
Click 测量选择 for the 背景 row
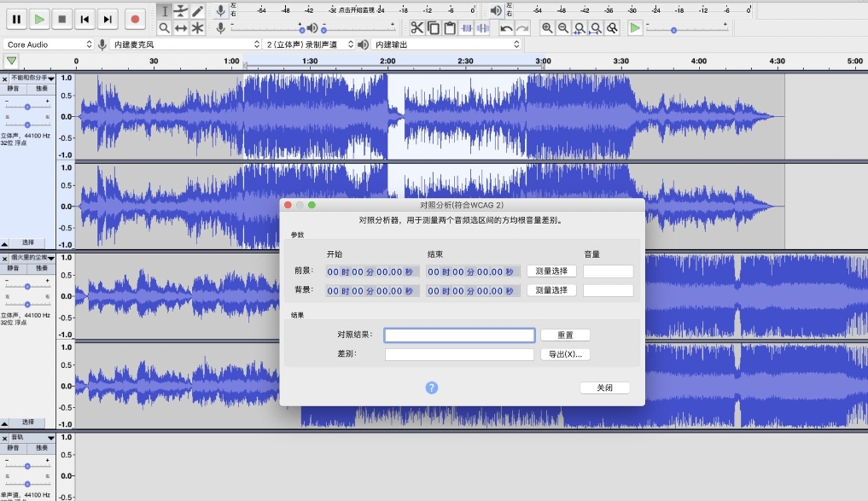[551, 290]
